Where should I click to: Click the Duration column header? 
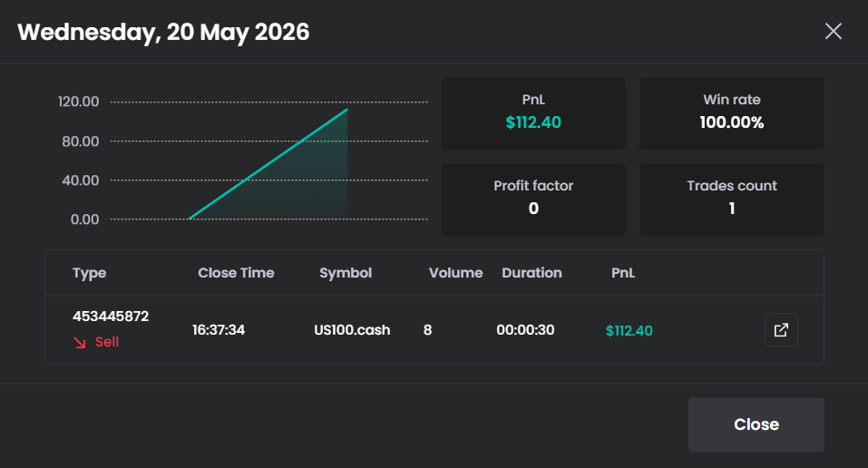(532, 273)
